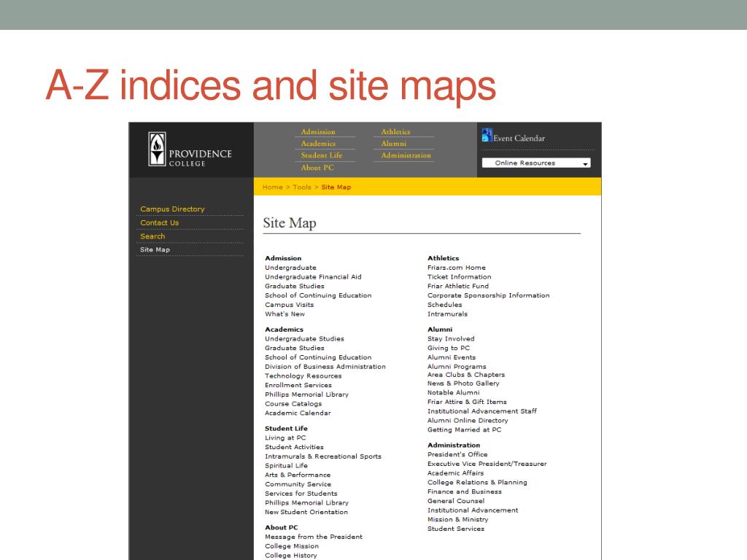The height and width of the screenshot is (560, 747).
Task: Open Graduate Studies under Admission
Action: pyautogui.click(x=295, y=286)
